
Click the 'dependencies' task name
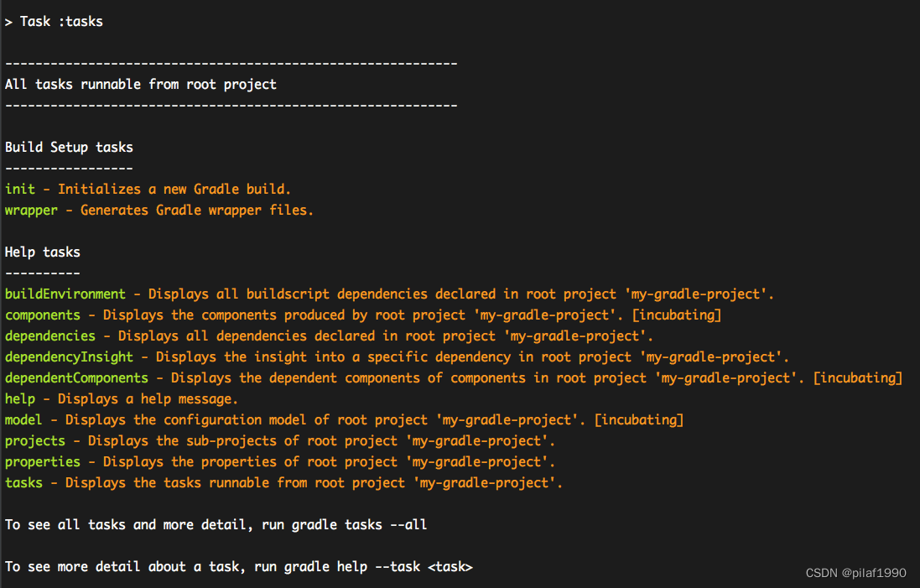click(49, 336)
